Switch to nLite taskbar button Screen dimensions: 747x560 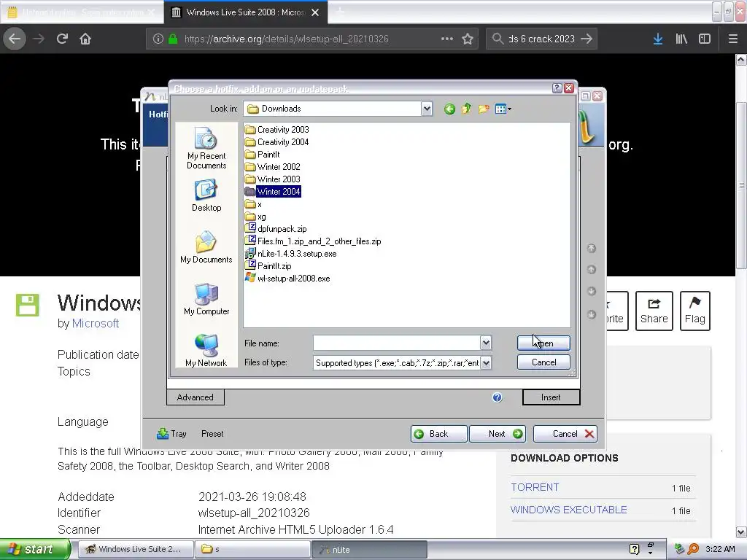click(369, 550)
